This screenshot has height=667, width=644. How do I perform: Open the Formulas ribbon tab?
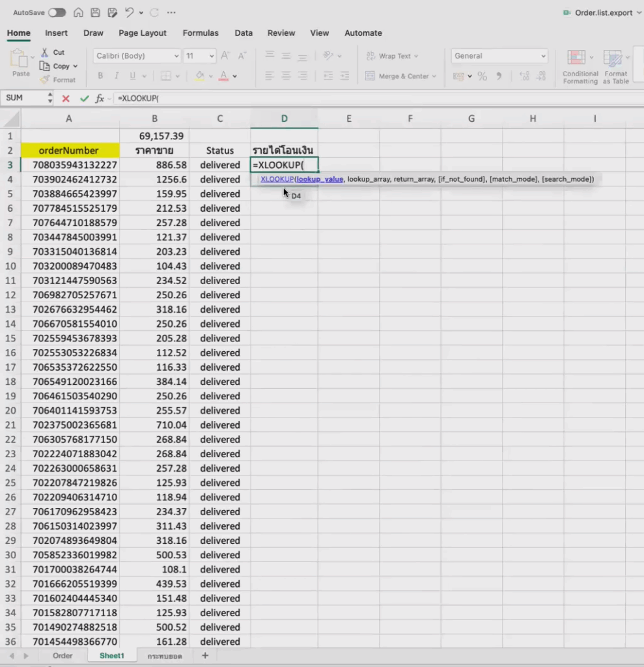201,33
